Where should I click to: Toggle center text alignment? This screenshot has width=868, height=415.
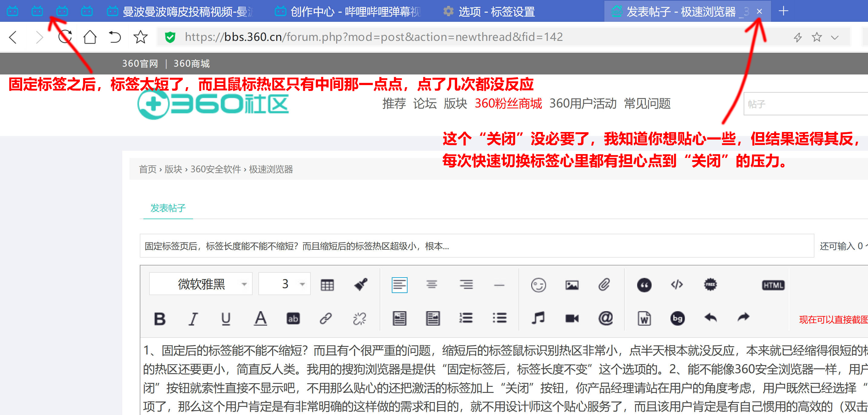pos(432,285)
